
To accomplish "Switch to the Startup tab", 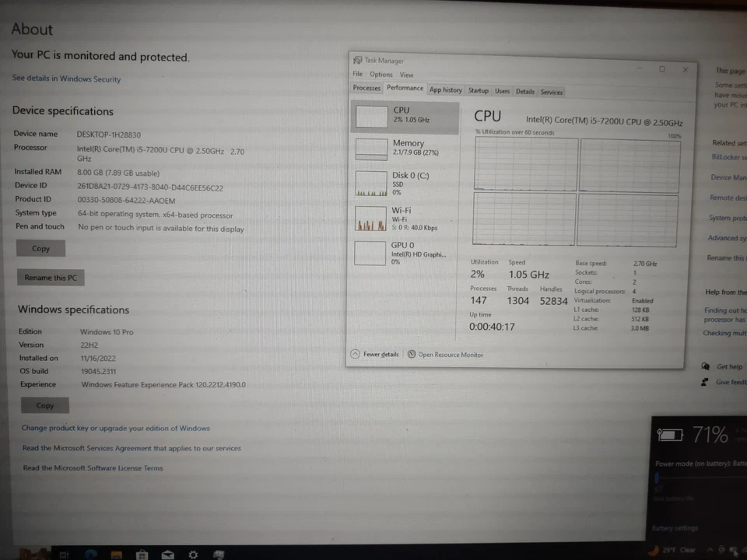I will pos(478,90).
